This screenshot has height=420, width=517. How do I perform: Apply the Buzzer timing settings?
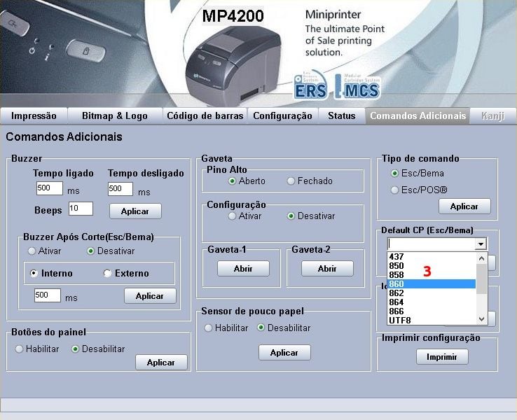(135, 211)
